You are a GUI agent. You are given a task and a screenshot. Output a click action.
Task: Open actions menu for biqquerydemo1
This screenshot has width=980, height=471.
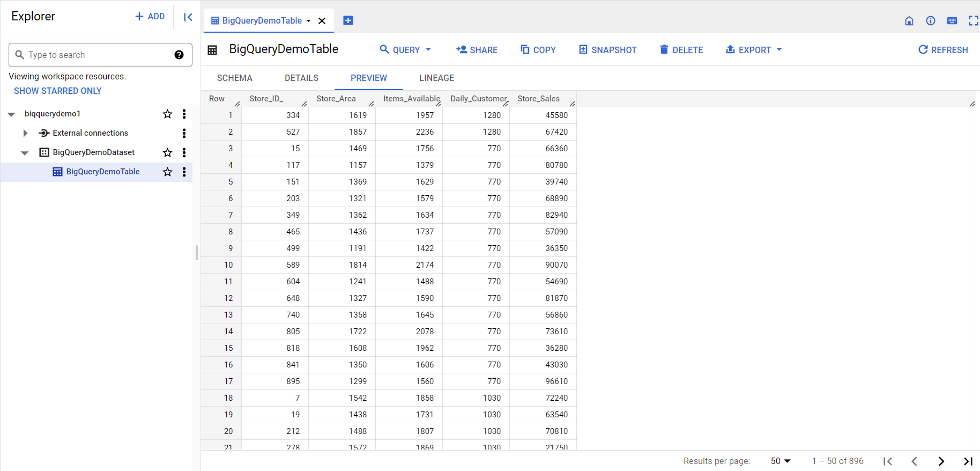[184, 114]
